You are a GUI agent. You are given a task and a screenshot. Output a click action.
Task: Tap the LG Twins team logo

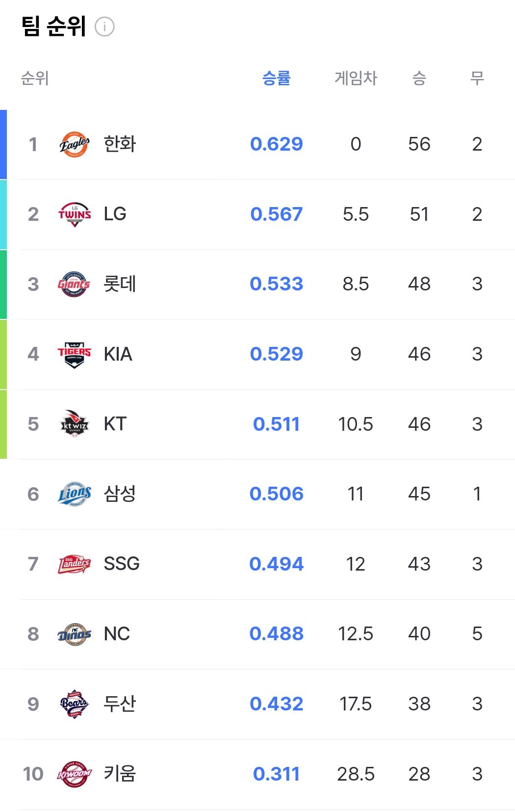75,214
